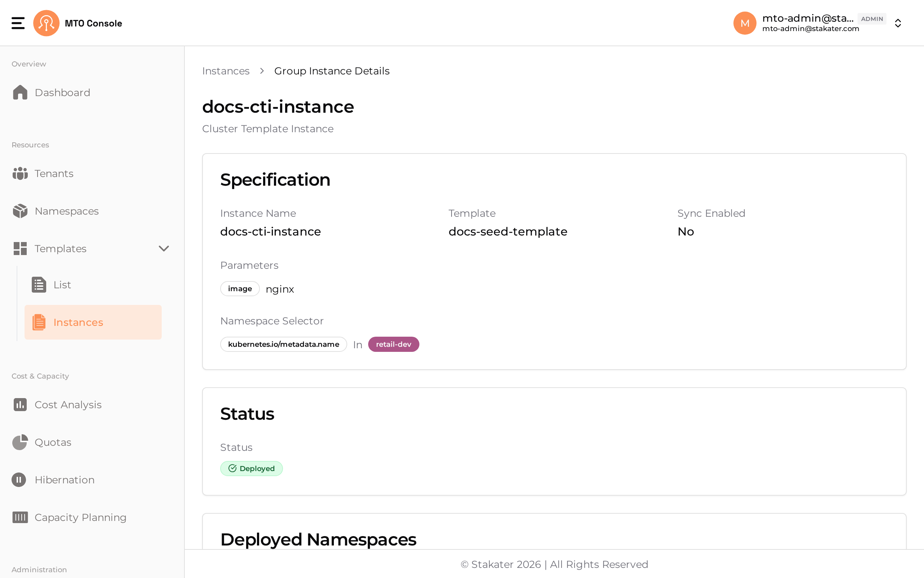Click the kubernetes.io/metadata.name selector chip
This screenshot has width=924, height=578.
(283, 344)
